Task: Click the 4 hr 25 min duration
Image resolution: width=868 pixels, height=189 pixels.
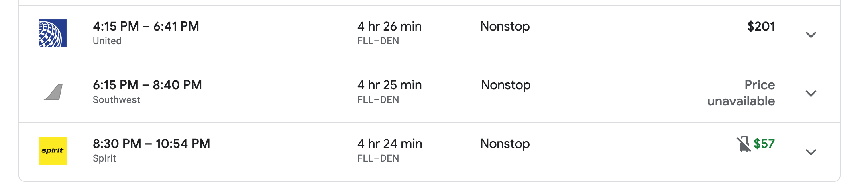Action: coord(389,85)
